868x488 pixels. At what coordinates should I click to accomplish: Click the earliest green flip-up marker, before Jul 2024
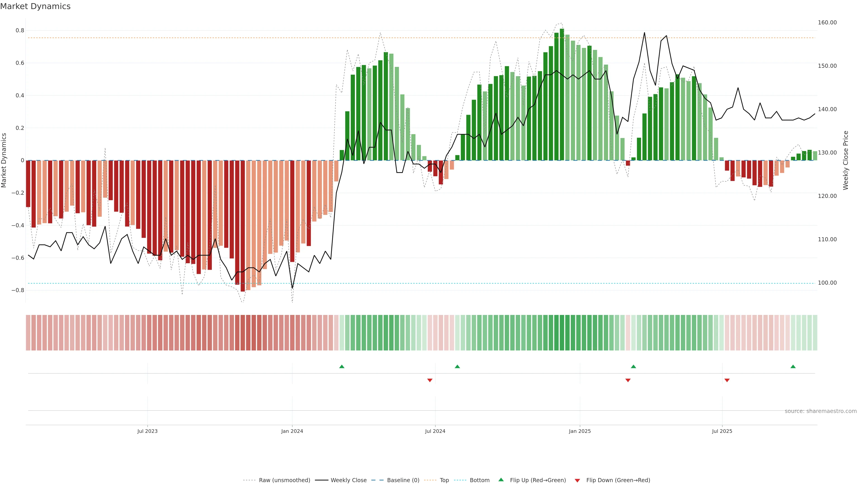(x=342, y=366)
